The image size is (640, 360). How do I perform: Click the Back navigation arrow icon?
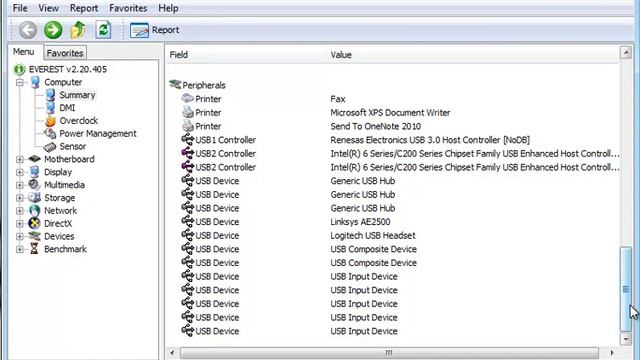[28, 30]
